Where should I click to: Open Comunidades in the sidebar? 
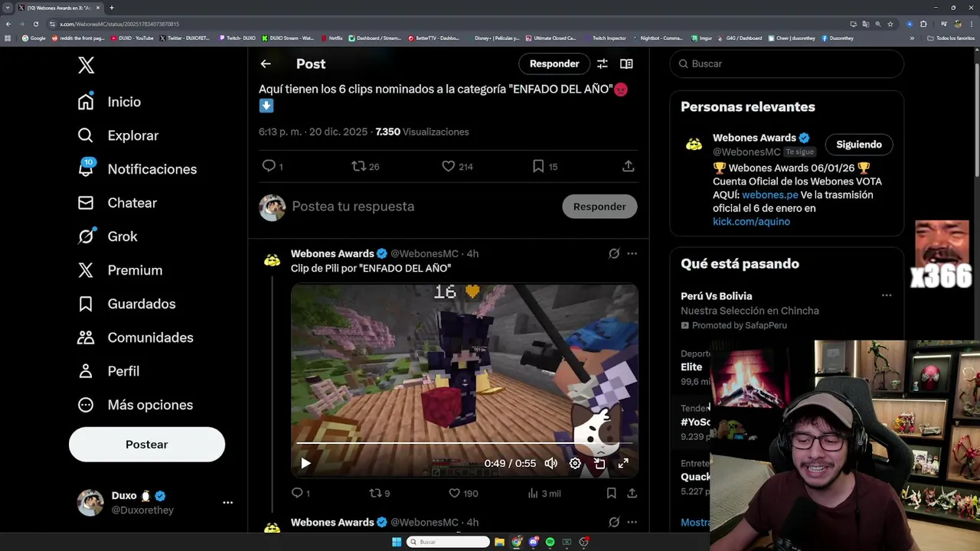point(135,337)
